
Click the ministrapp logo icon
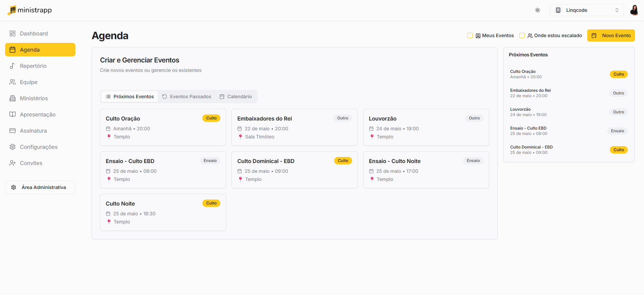pyautogui.click(x=12, y=10)
